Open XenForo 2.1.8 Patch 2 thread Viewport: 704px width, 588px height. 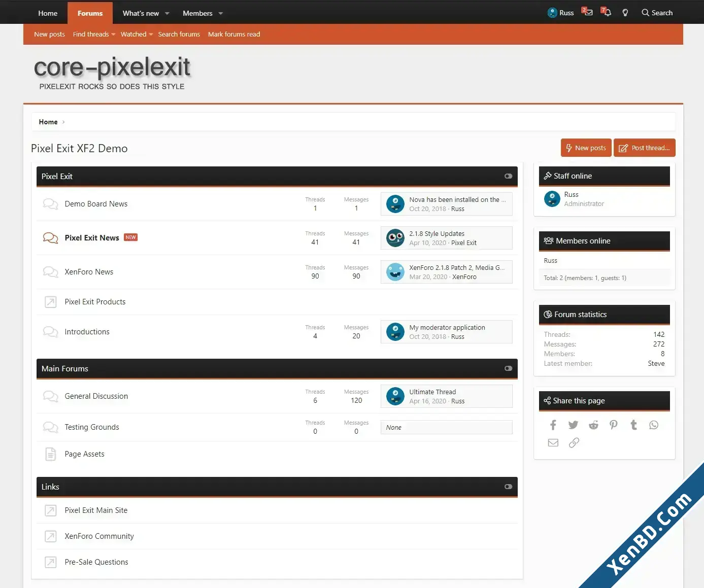tap(457, 267)
